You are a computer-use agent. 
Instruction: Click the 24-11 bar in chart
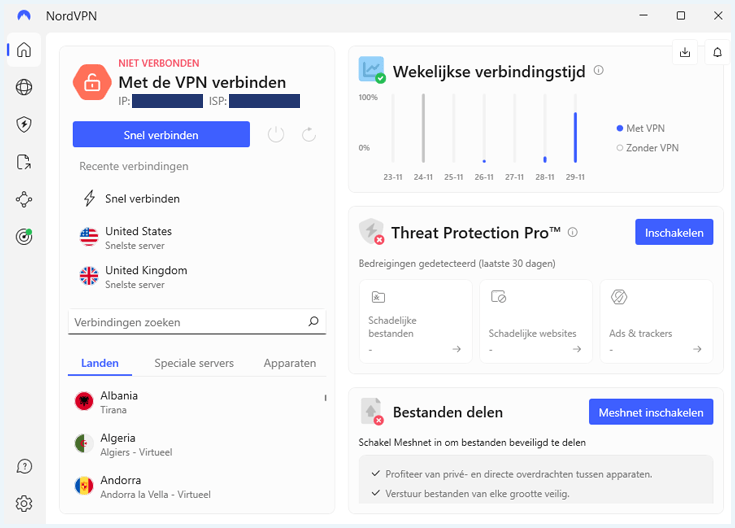click(x=423, y=128)
